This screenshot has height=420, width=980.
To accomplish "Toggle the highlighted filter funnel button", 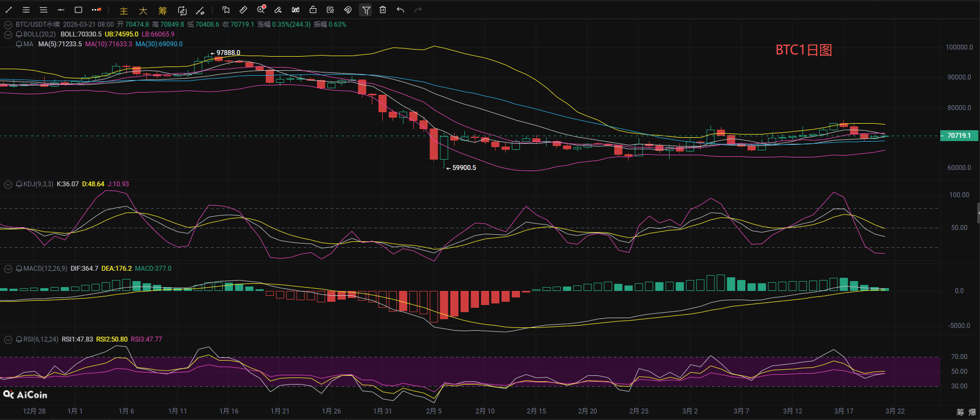I will click(x=366, y=10).
